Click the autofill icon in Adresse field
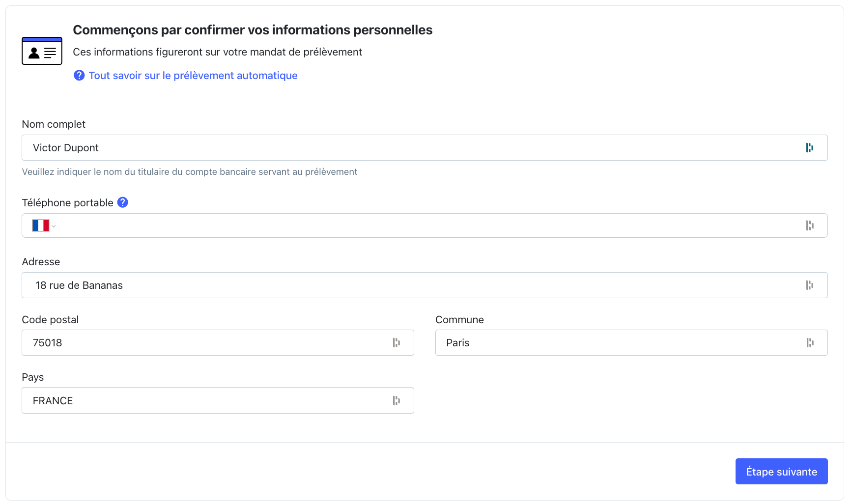This screenshot has width=852, height=504. (809, 285)
